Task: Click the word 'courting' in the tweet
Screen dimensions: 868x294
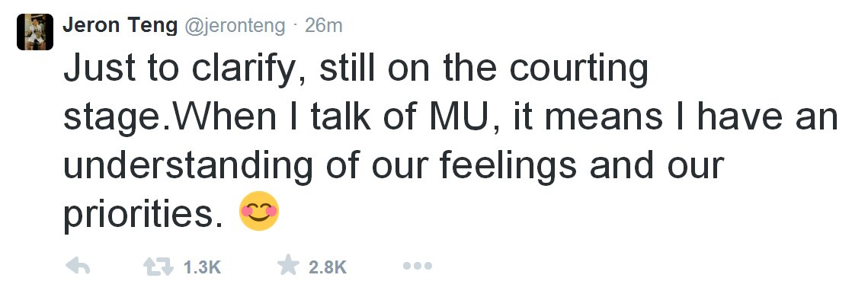Action: (x=578, y=72)
